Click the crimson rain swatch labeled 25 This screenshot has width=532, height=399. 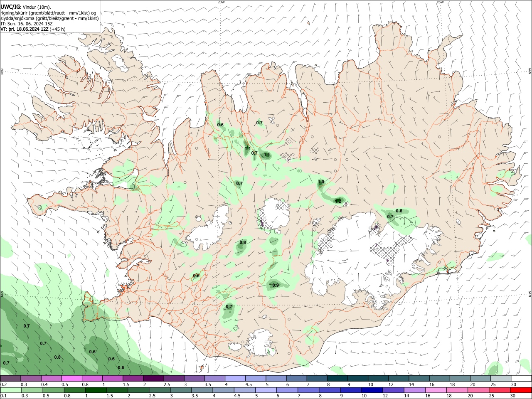point(500,390)
